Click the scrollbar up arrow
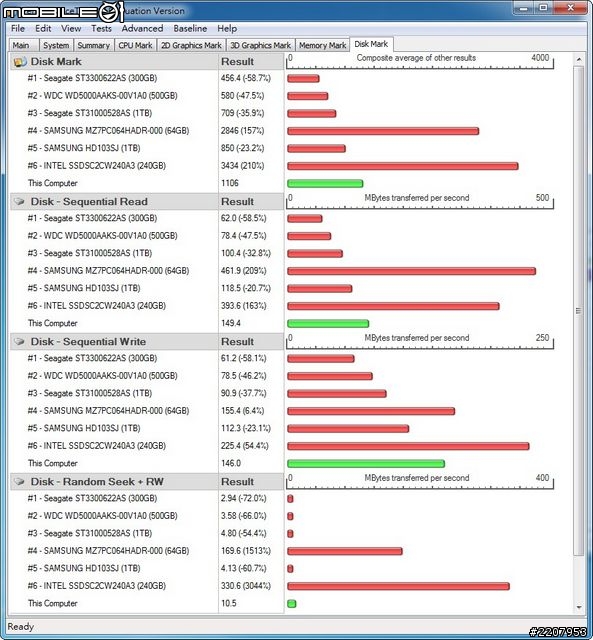The height and width of the screenshot is (640, 593). click(579, 60)
